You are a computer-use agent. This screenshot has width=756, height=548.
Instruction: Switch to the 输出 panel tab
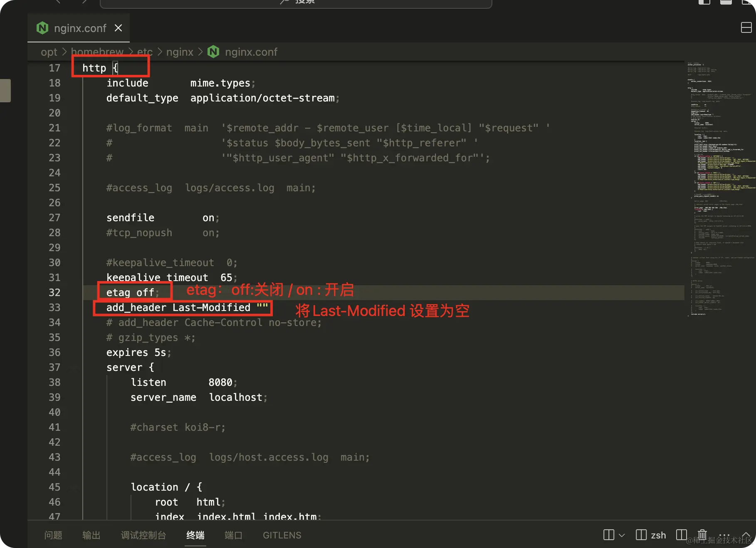tap(91, 535)
